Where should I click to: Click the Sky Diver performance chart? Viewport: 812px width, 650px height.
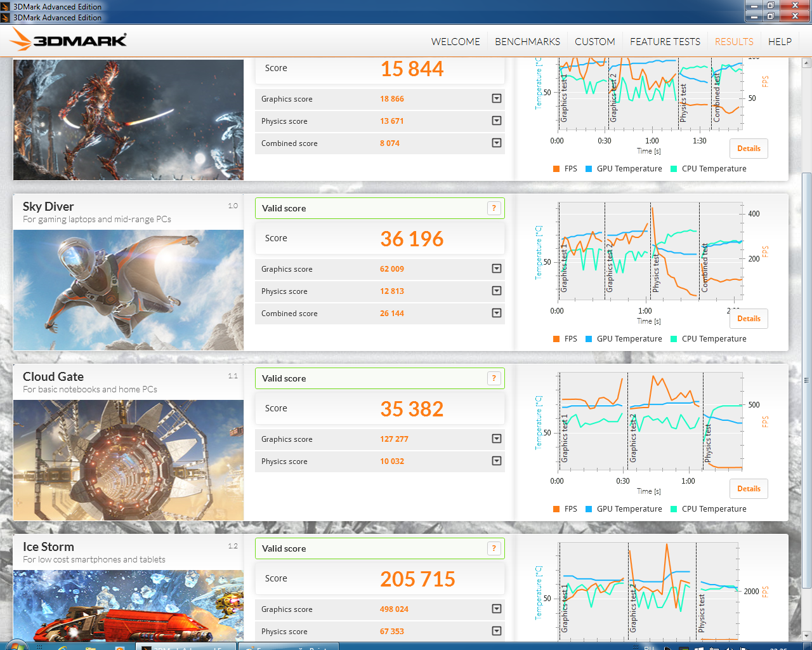point(650,251)
